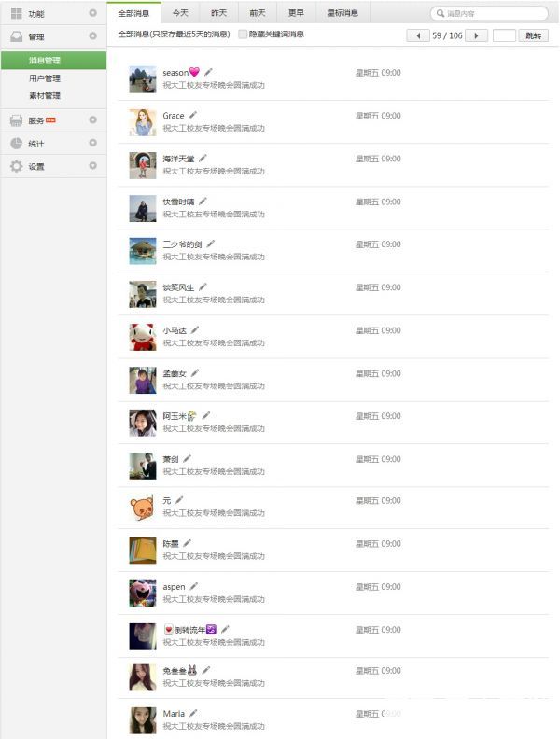Click the pencil icon beside Maria

point(193,713)
